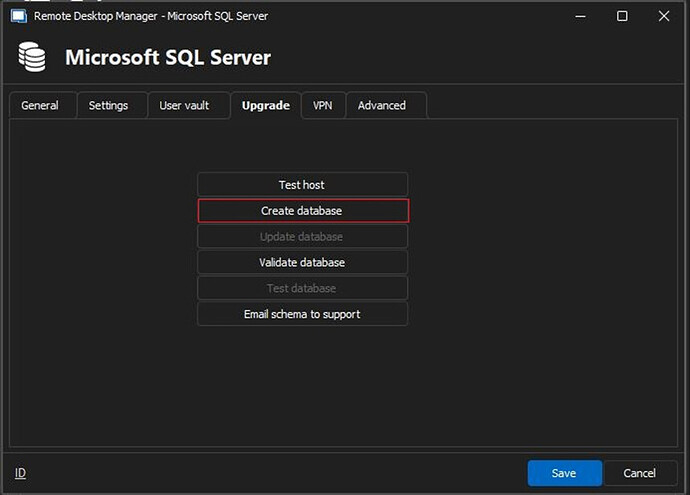The image size is (690, 495).
Task: Click Create database
Action: 303,211
